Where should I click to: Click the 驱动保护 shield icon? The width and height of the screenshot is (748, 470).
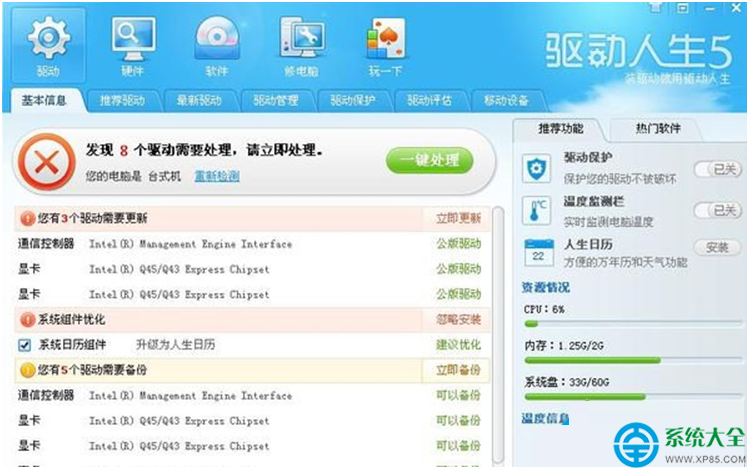click(x=537, y=168)
